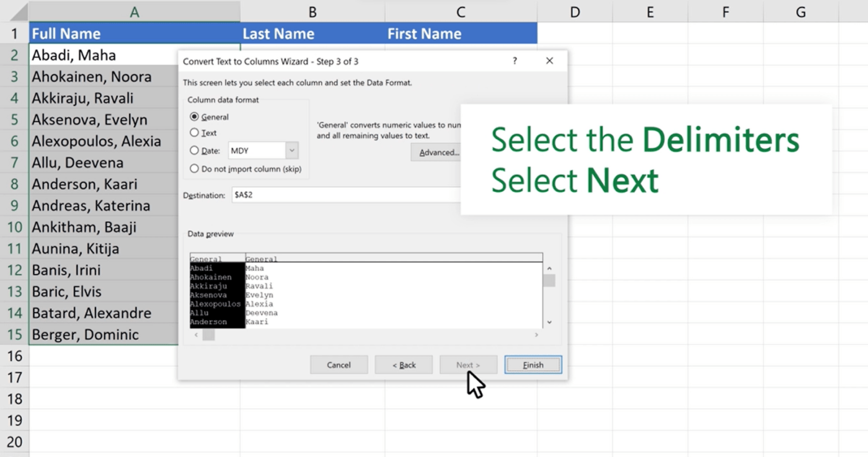Select the General radio button
This screenshot has width=868, height=457.
(x=195, y=117)
